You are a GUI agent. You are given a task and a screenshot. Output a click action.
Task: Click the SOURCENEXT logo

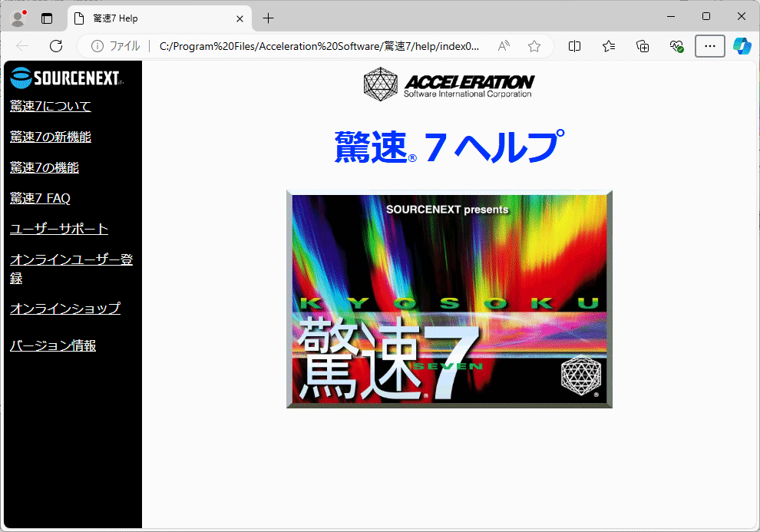coord(66,78)
